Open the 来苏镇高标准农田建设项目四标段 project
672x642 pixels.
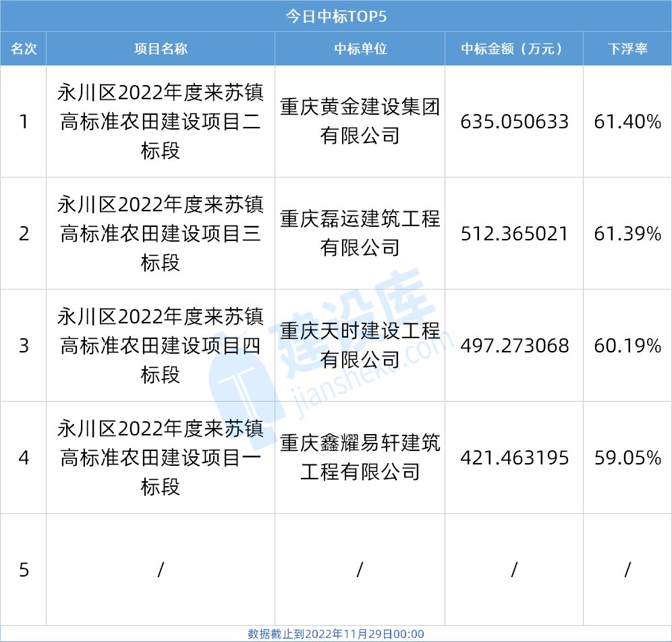pyautogui.click(x=161, y=346)
